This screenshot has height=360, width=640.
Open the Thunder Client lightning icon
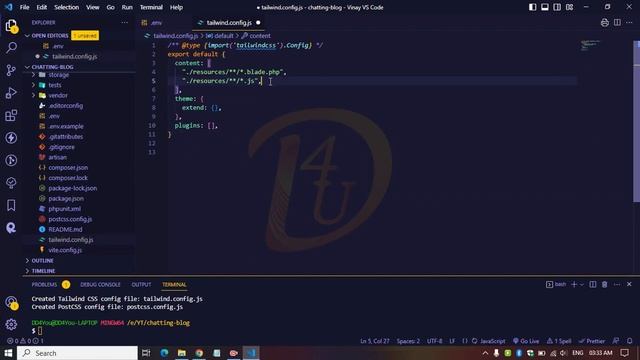coord(11,138)
